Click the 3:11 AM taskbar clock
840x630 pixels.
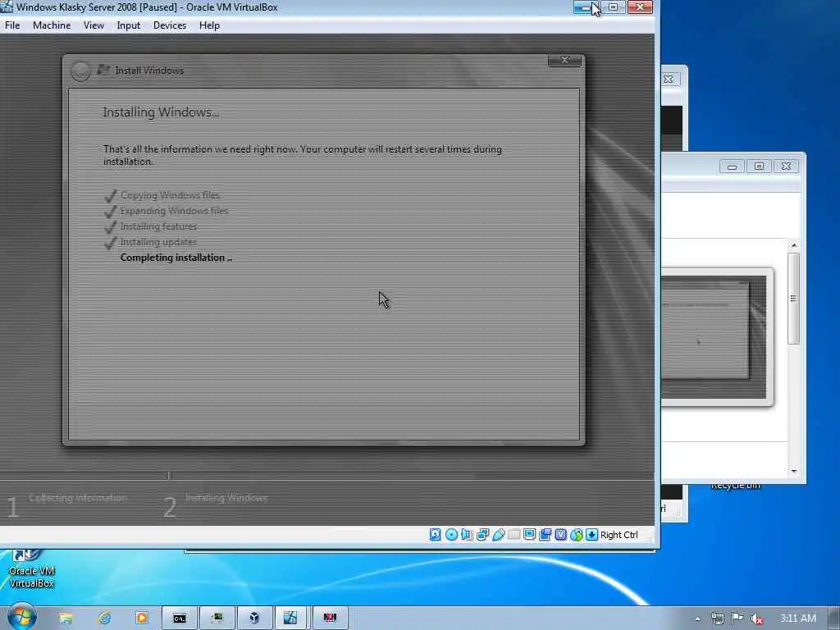coord(797,619)
